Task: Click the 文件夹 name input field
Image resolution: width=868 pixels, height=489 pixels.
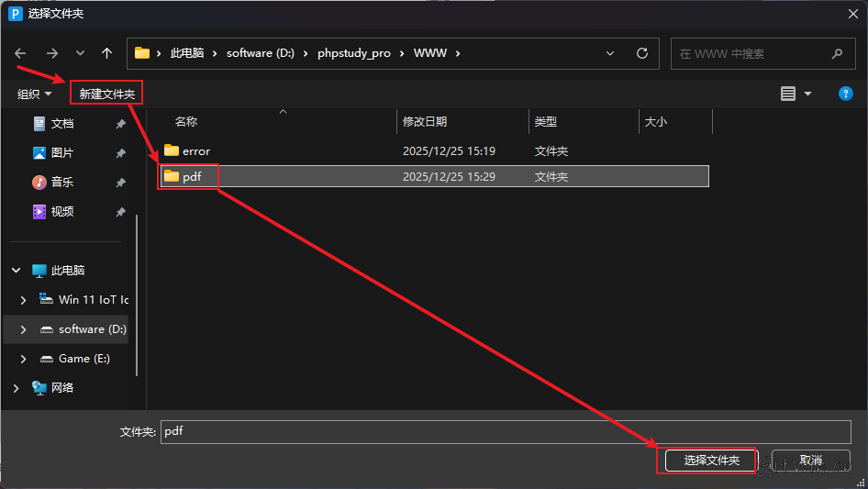Action: click(x=506, y=432)
